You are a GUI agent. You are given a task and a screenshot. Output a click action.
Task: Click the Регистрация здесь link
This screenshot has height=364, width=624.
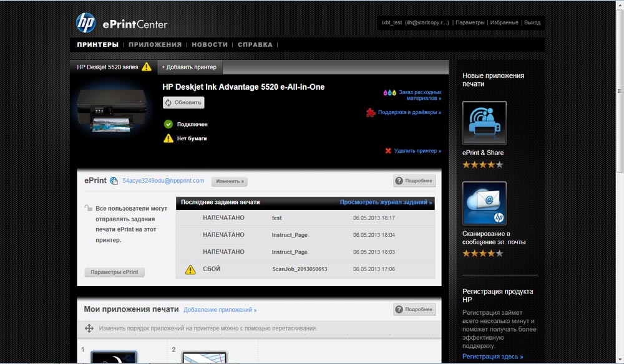tap(493, 357)
